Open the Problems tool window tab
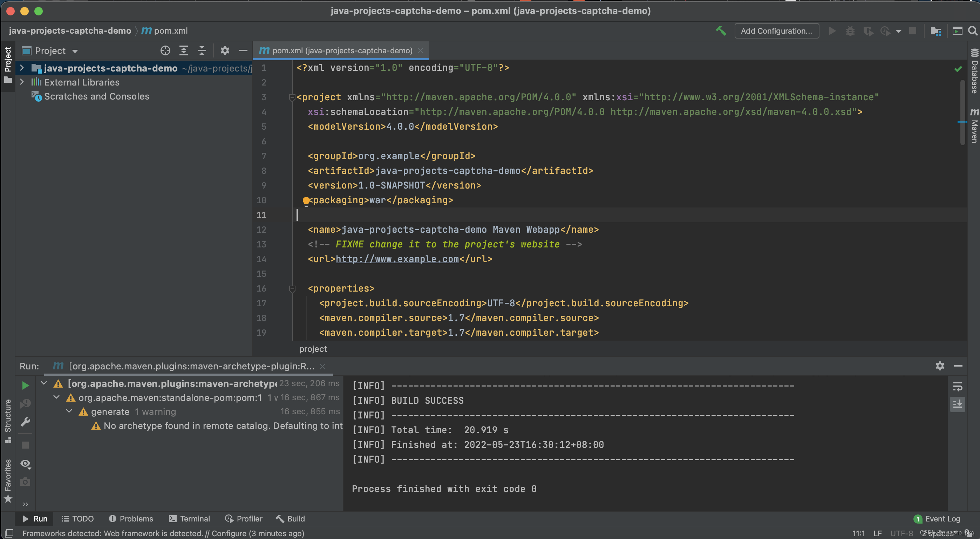The height and width of the screenshot is (539, 980). pos(131,518)
